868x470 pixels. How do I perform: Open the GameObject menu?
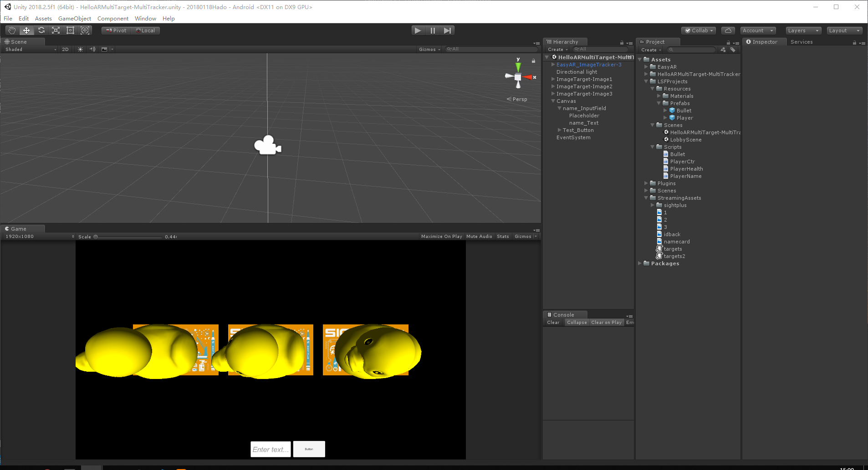click(75, 18)
